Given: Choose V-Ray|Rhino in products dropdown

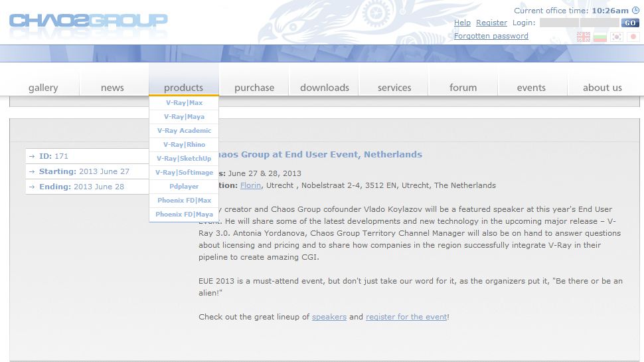Looking at the screenshot, I should tap(184, 145).
